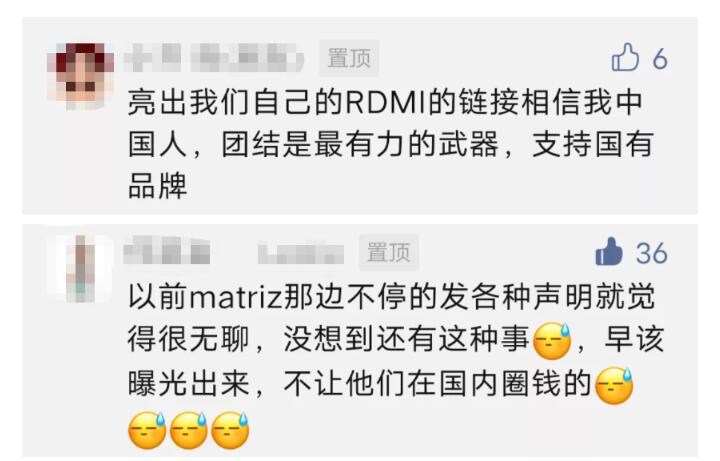Tap the like count 36
The width and height of the screenshot is (720, 461).
tap(652, 253)
